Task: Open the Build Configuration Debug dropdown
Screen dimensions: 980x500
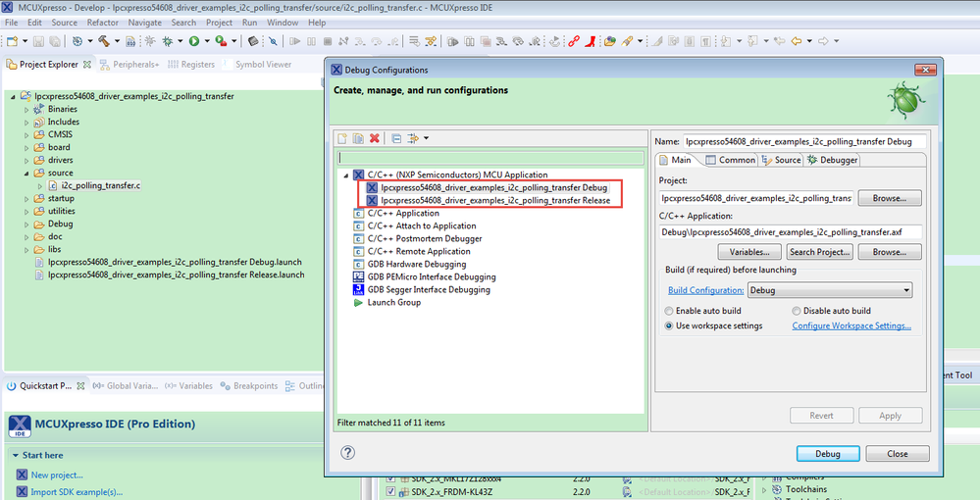Action: pos(831,290)
